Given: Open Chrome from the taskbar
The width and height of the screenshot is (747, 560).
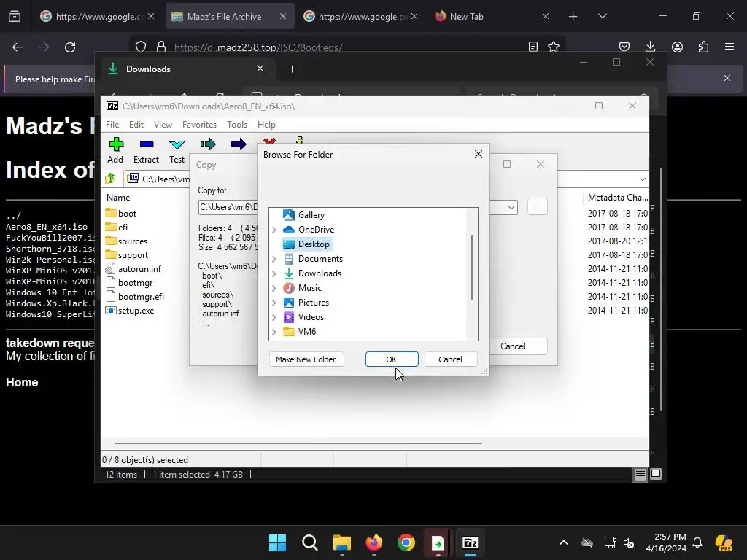Looking at the screenshot, I should (406, 542).
